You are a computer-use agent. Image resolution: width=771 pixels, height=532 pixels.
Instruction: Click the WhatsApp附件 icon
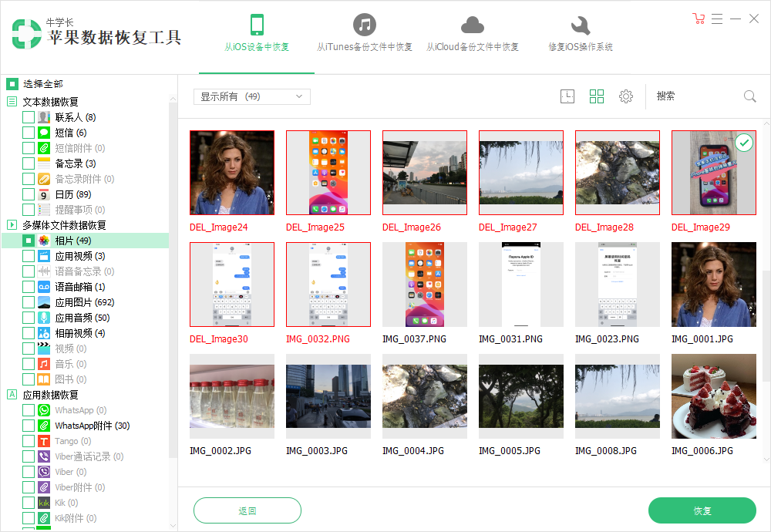tap(44, 426)
